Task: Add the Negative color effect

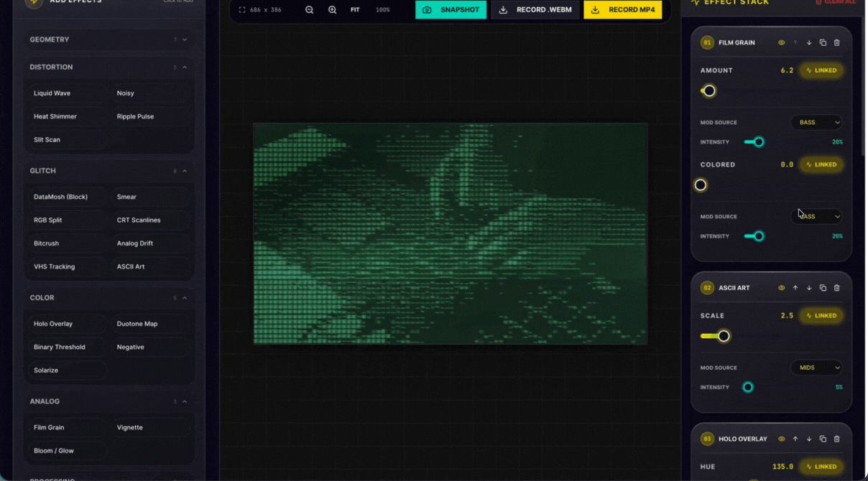Action: click(x=150, y=347)
